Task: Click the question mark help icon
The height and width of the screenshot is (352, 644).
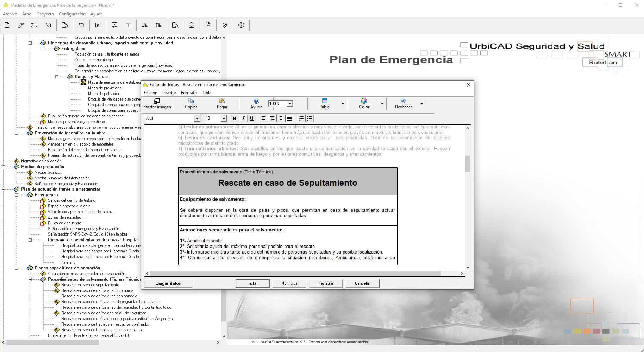Action: 241,25
